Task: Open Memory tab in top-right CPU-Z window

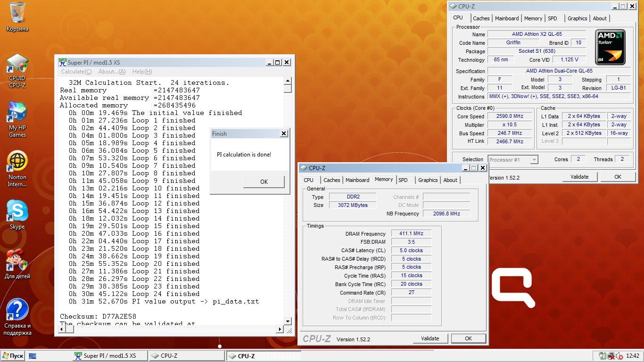Action: (x=533, y=18)
